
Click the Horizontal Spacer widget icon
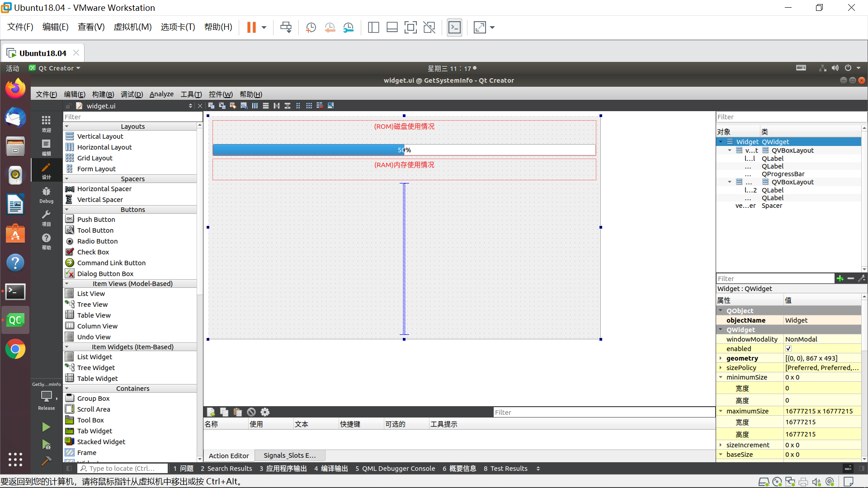[x=70, y=189]
